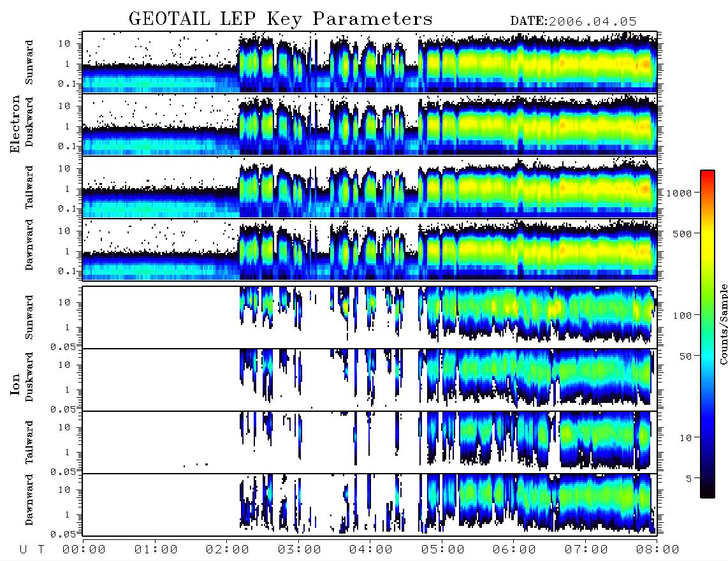Click the Electron Duskward spectrogram panel
Image resolution: width=728 pixels, height=561 pixels.
(370, 124)
